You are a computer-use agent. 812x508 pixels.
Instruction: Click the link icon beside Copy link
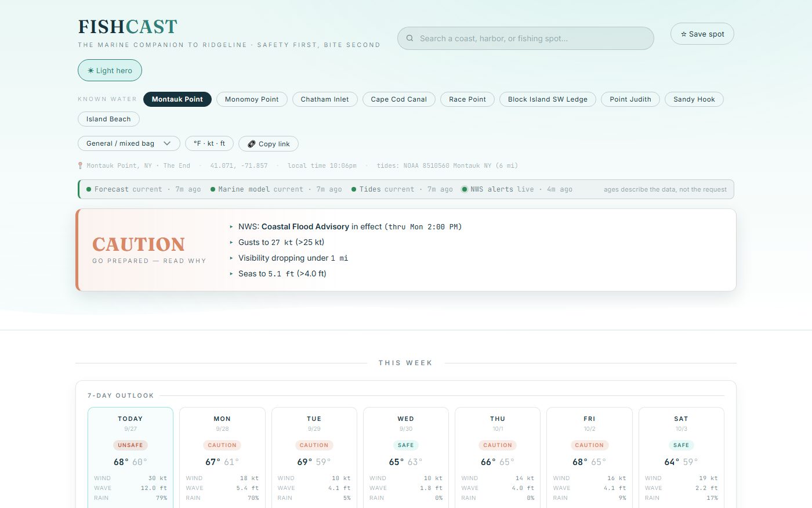(251, 144)
